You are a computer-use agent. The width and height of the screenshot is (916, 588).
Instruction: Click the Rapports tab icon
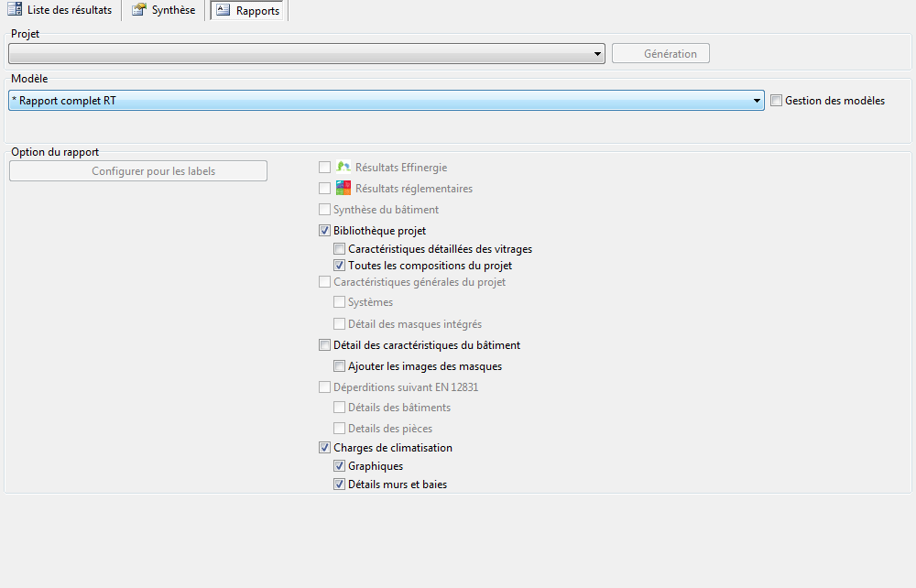224,9
